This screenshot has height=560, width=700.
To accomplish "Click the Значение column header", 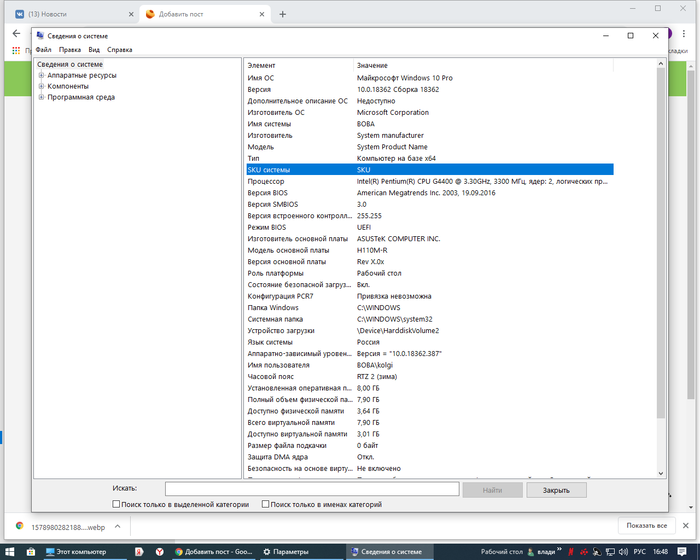I will (483, 65).
